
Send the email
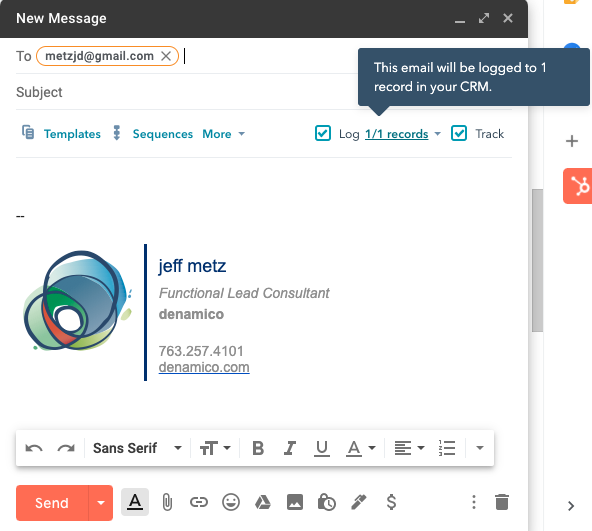[x=52, y=503]
